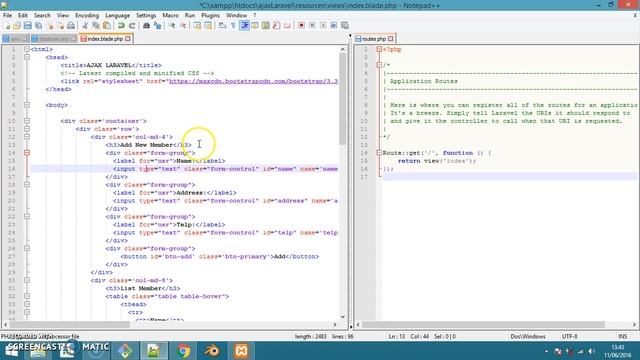Collapse the col-md-4 div fold on line 12
Viewport: 640px width, 360px height.
27,137
